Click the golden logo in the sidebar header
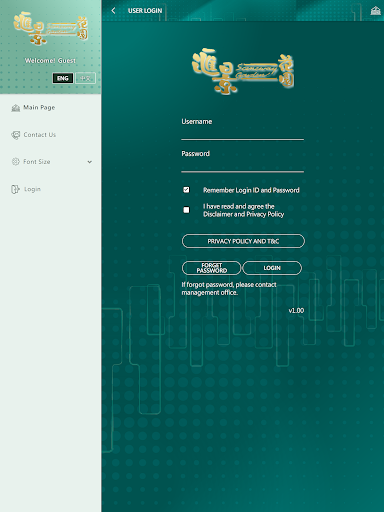Viewport: 384px width, 512px height. [51, 29]
